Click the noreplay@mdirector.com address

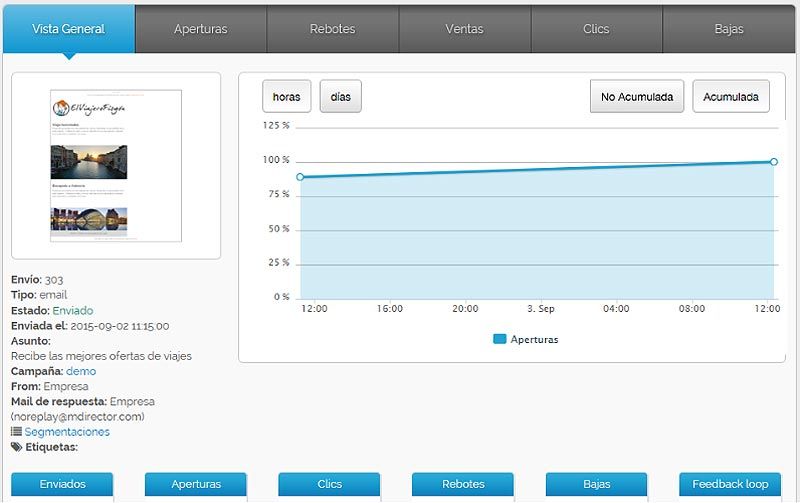coord(78,417)
